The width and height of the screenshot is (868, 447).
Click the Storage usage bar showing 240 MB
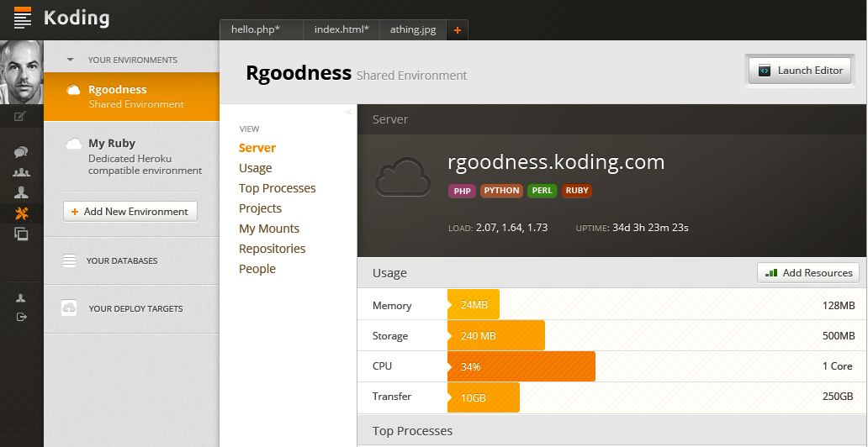coord(496,335)
